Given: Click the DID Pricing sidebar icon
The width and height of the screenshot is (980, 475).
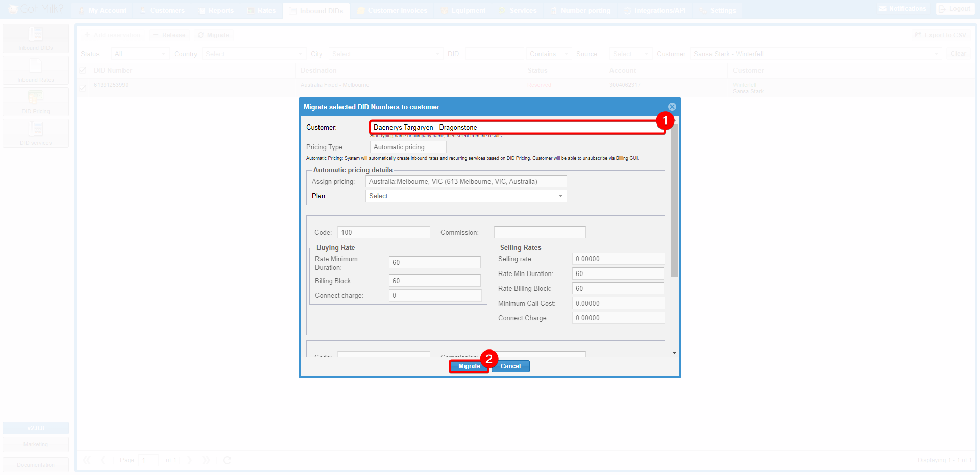Looking at the screenshot, I should click(36, 102).
